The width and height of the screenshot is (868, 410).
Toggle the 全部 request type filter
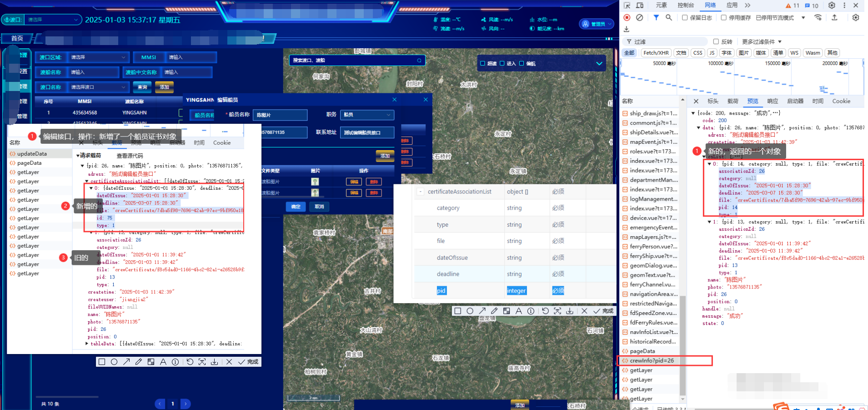click(x=629, y=53)
